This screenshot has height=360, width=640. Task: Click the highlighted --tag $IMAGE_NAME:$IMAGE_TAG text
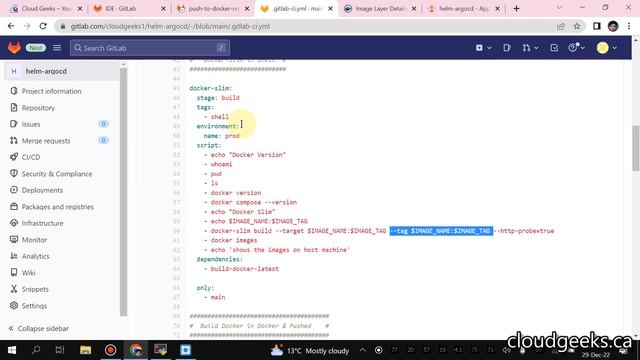click(441, 231)
